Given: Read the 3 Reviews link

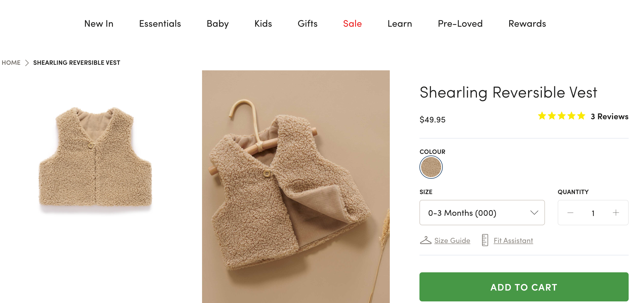Looking at the screenshot, I should click(609, 117).
